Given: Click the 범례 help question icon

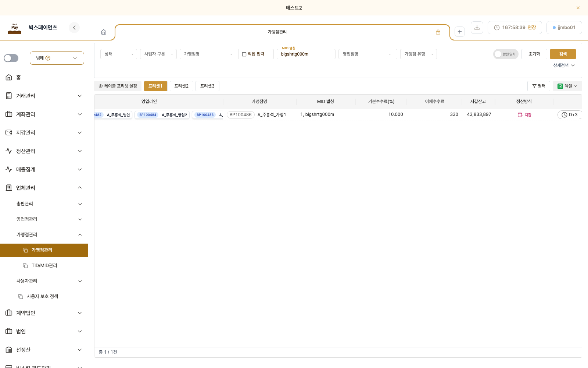Looking at the screenshot, I should click(48, 58).
